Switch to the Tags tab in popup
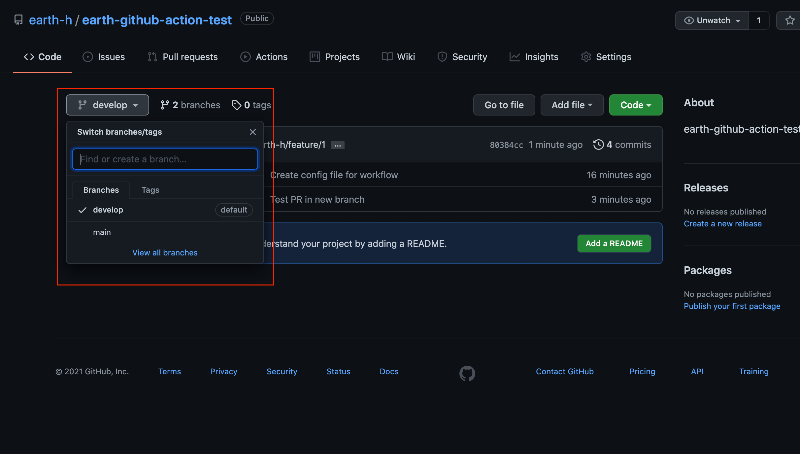Viewport: 800px width, 454px height. coord(151,190)
